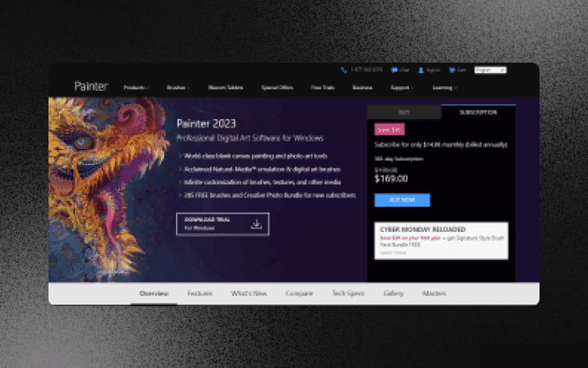Click 'Professional Digital Art Software for Windows' text
Viewport: 588px width, 368px height.
tap(250, 138)
